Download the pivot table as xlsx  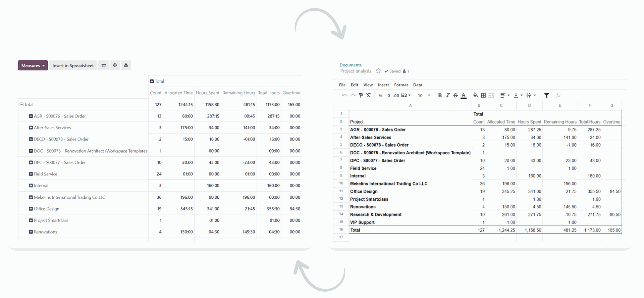click(126, 65)
